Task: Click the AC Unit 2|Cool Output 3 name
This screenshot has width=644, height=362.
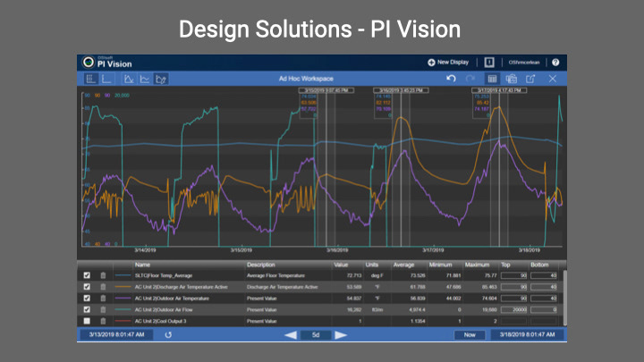Action: (160, 321)
